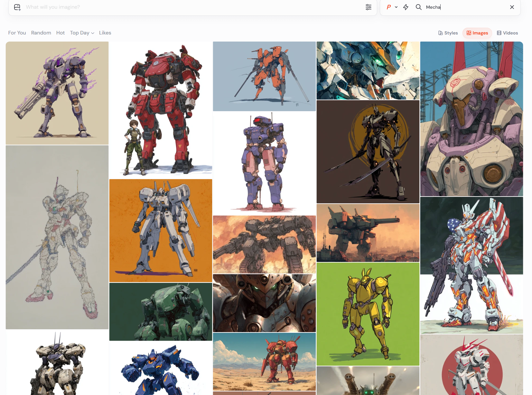Open the green mech on dark green background

(161, 312)
